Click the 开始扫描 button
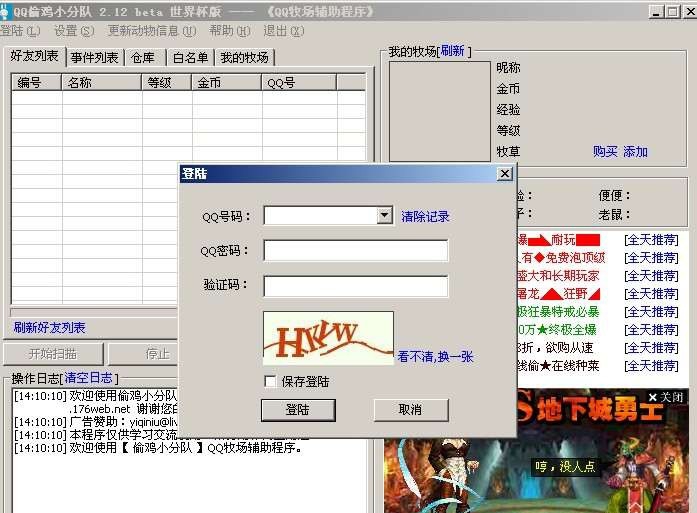 [53, 354]
